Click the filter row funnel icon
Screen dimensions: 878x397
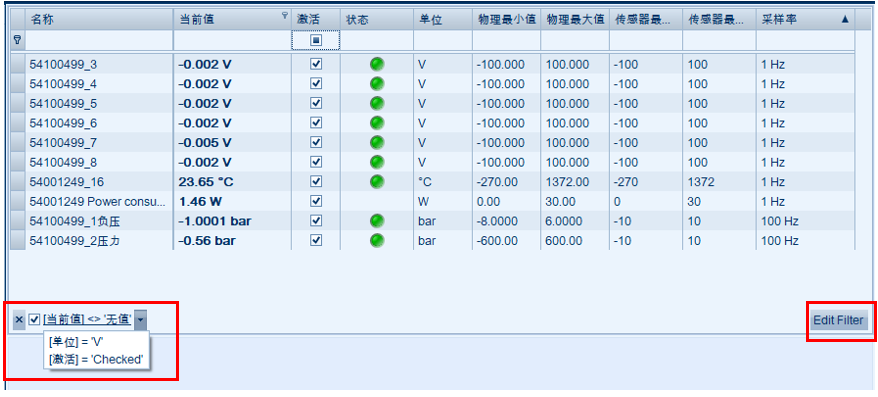tap(17, 40)
